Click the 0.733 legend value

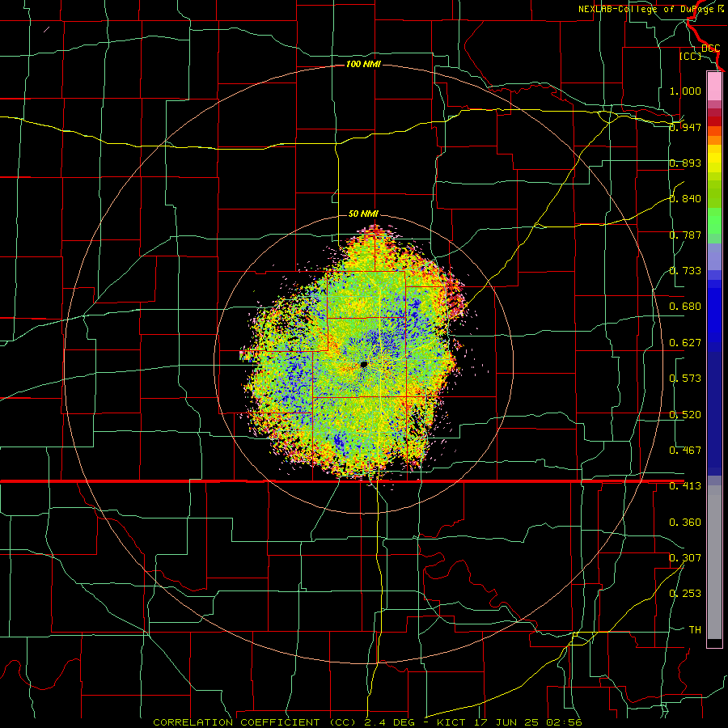(x=685, y=271)
